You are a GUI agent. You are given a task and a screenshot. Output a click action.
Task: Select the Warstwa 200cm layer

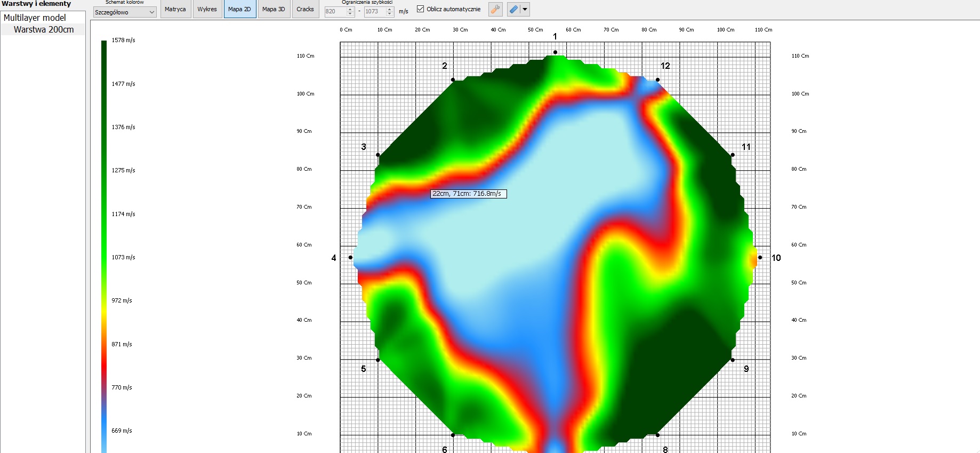(x=44, y=29)
